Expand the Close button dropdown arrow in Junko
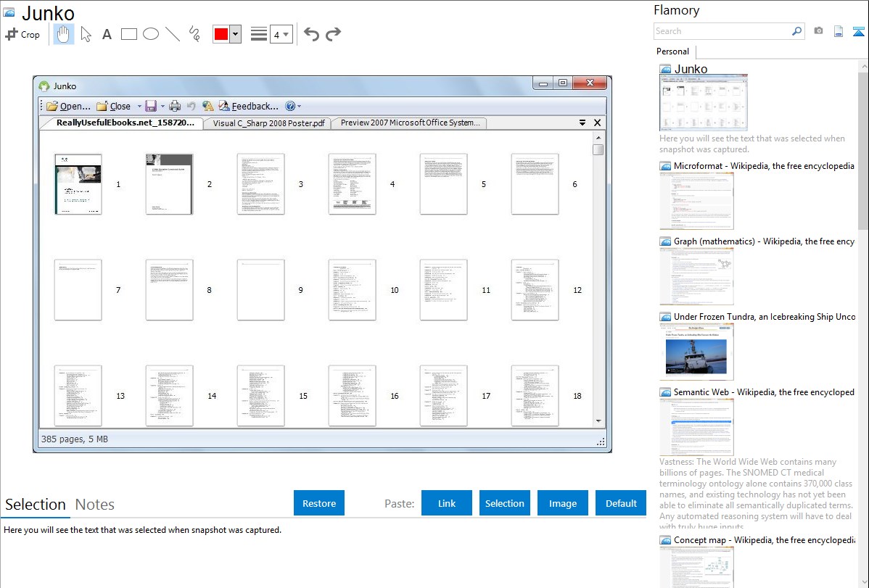Screen dimensions: 869x588 [x=139, y=107]
